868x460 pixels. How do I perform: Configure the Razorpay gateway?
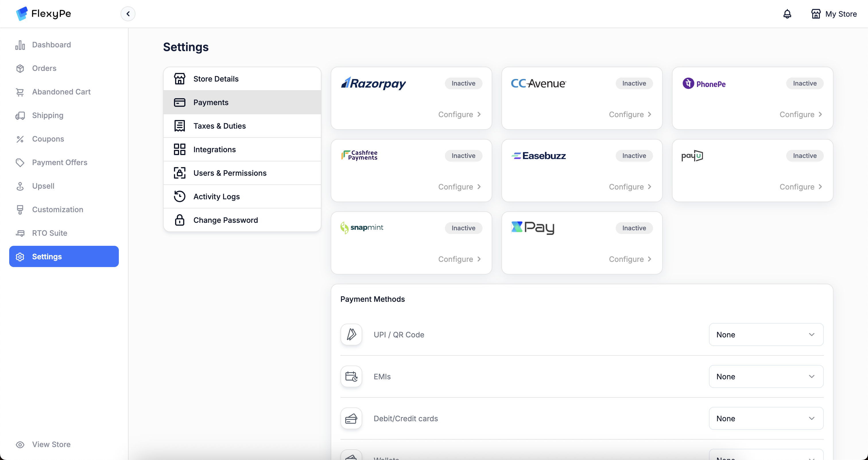(459, 115)
